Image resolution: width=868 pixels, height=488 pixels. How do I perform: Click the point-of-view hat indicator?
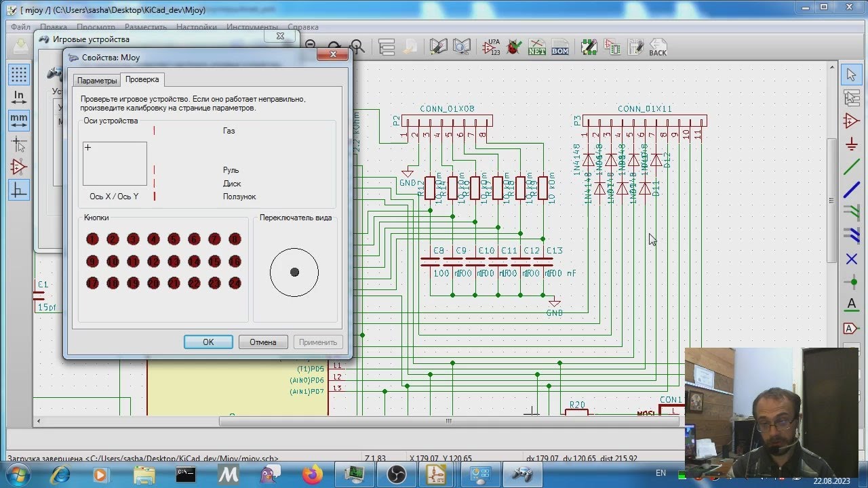[294, 272]
